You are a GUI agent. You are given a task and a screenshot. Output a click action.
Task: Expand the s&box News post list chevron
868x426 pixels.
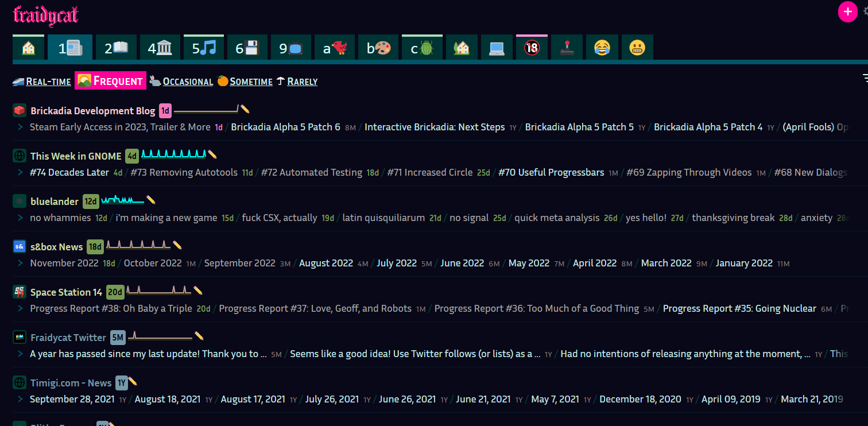[20, 264]
